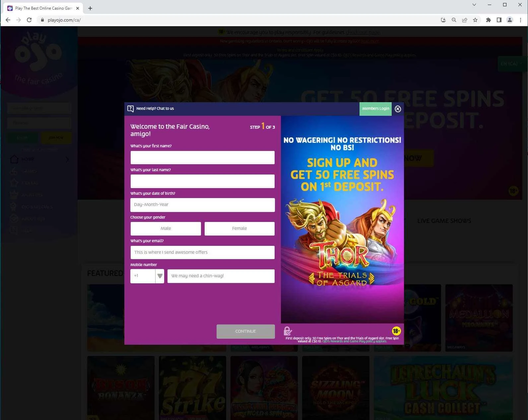Viewport: 528px width, 420px height.
Task: Open Chrome three-dot menu
Action: (520, 20)
